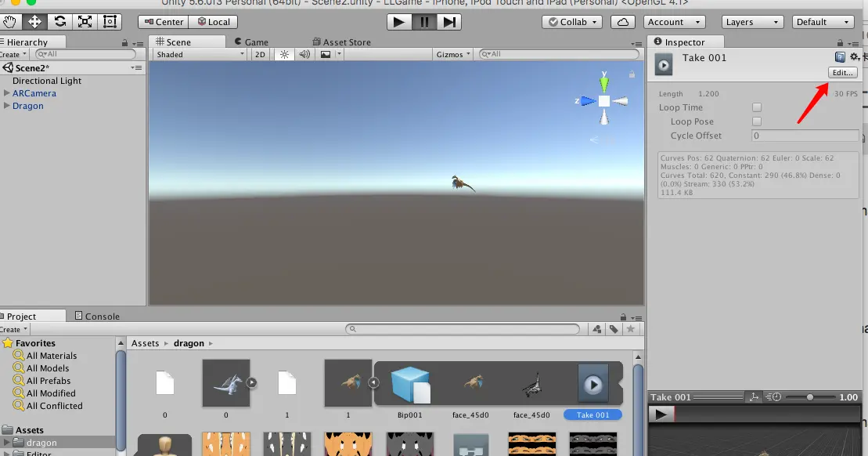The height and width of the screenshot is (456, 868).
Task: Toggle pivot Center button
Action: point(164,22)
